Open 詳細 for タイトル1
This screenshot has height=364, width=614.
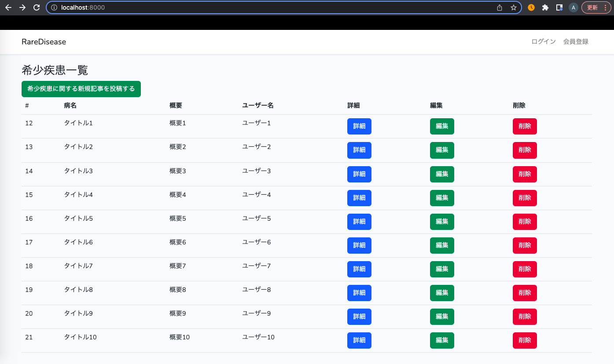pos(359,126)
